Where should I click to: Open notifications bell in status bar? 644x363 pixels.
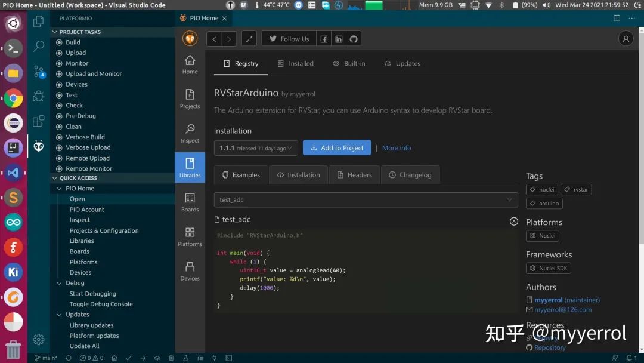631,358
